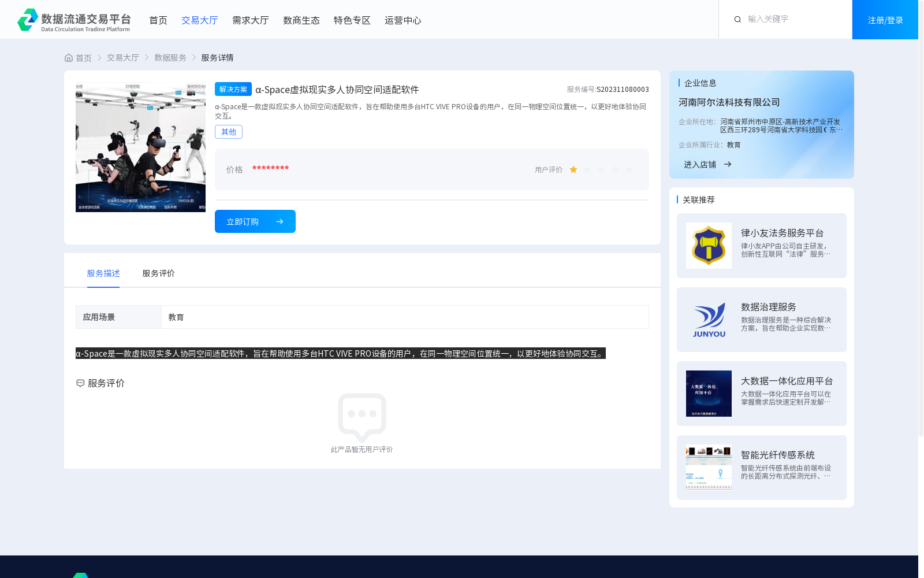Open 数商生态 in the top navigation

(x=301, y=20)
